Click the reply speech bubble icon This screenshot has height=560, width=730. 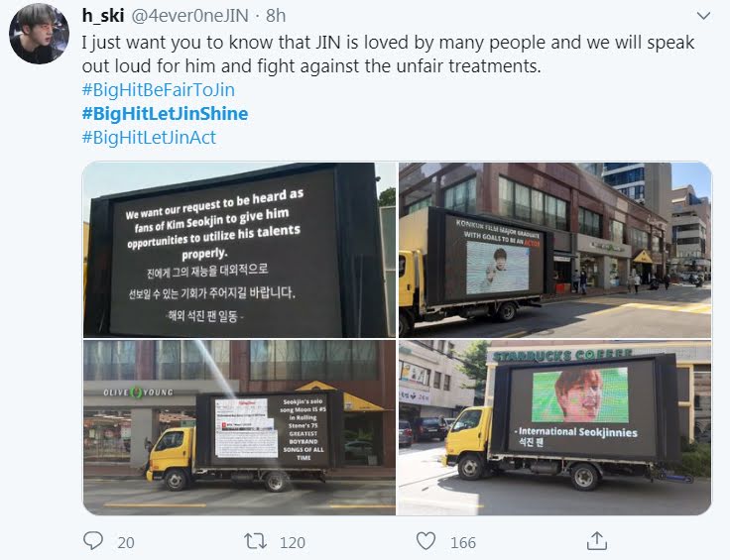(92, 541)
